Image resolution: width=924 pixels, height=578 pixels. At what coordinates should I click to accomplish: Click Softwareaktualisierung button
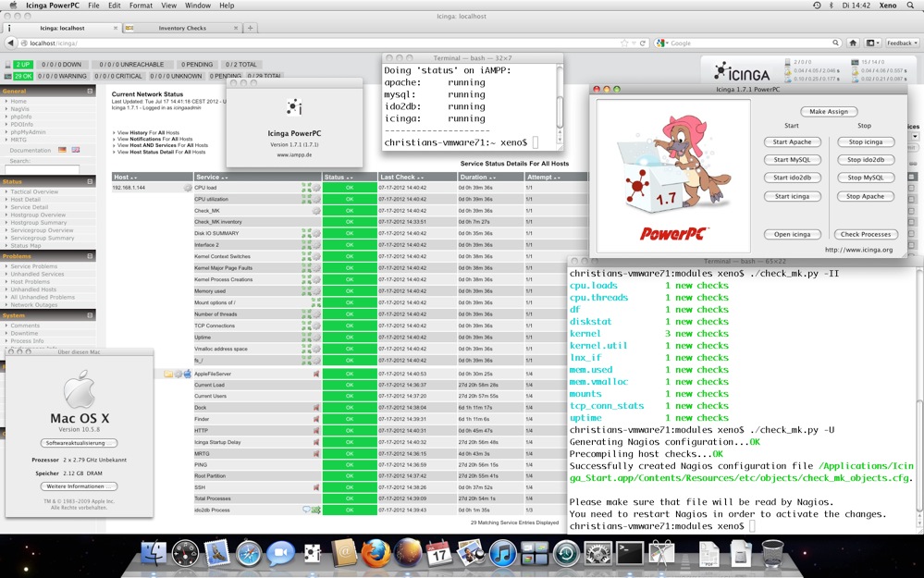pyautogui.click(x=79, y=443)
